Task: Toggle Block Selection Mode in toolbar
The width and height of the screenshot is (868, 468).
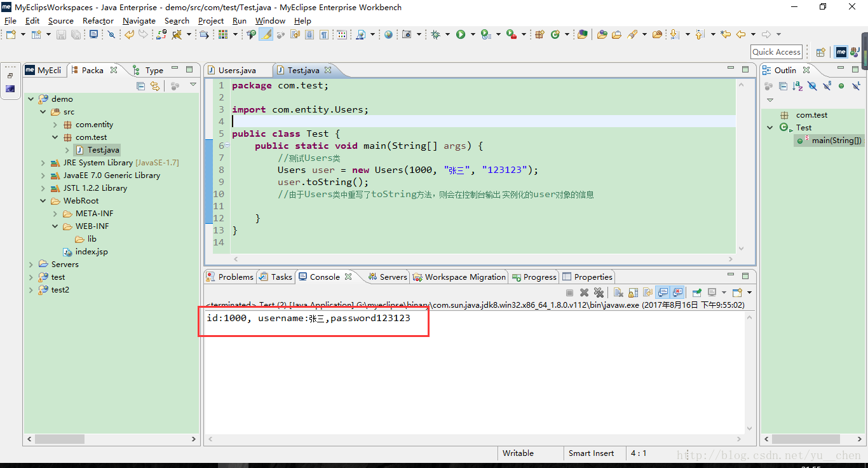Action: point(309,34)
